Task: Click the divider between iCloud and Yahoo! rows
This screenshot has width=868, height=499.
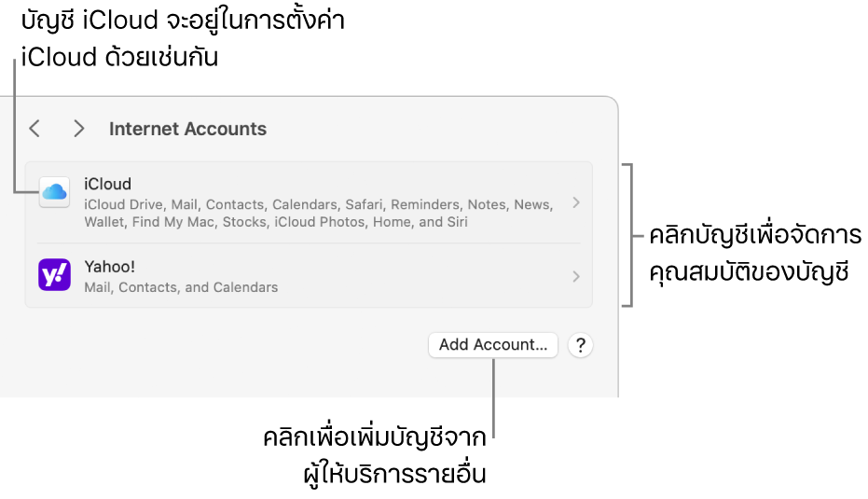Action: click(x=308, y=243)
